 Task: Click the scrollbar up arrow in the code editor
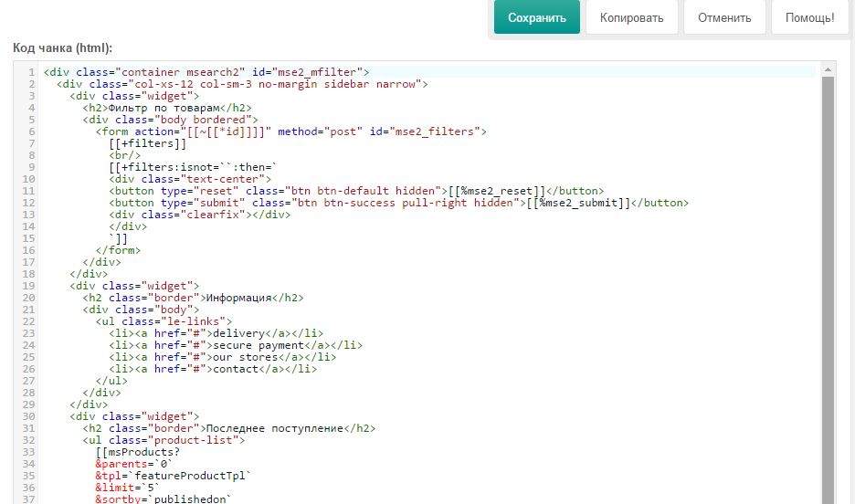(x=828, y=69)
